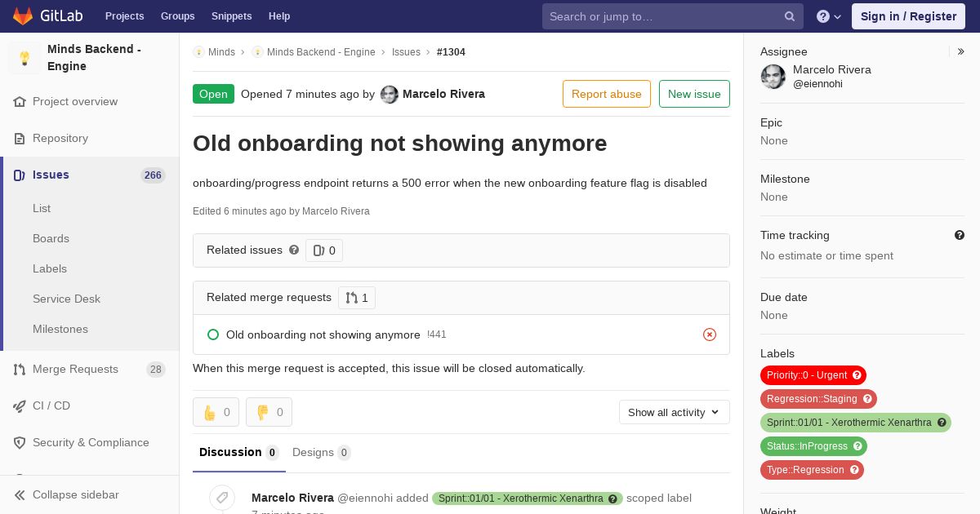Give a thumbs down reaction
Viewport: 980px width, 514px height.
(x=269, y=412)
